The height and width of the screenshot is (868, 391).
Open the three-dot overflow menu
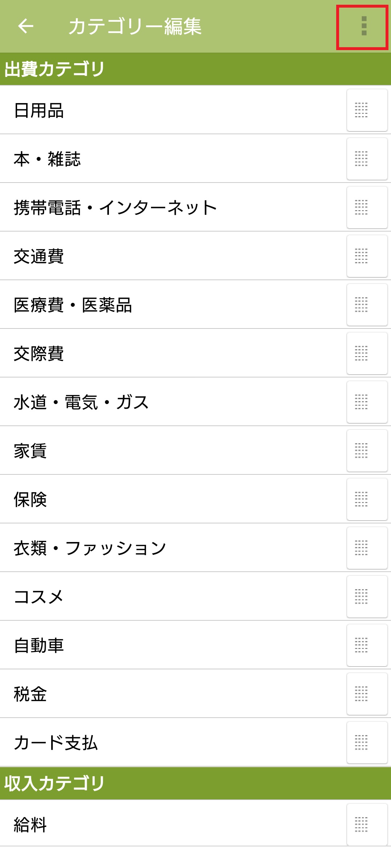point(363,26)
